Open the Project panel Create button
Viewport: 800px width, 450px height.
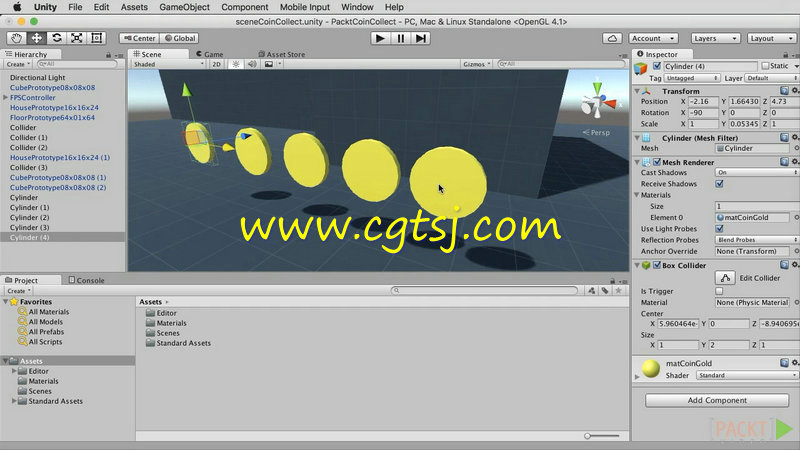point(19,291)
